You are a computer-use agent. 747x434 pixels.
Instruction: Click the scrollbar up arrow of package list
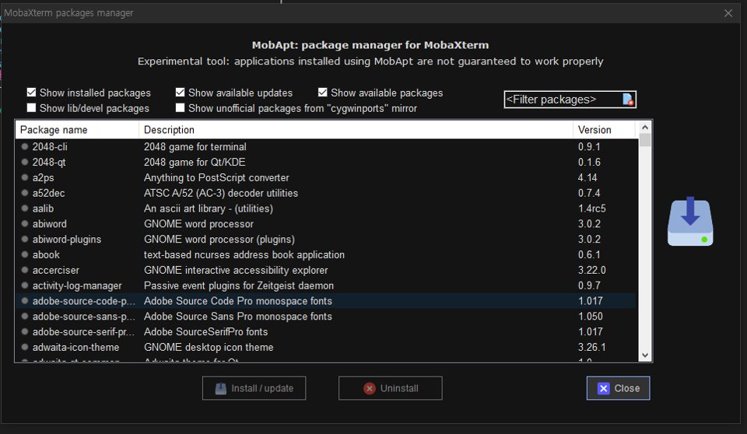tap(645, 127)
